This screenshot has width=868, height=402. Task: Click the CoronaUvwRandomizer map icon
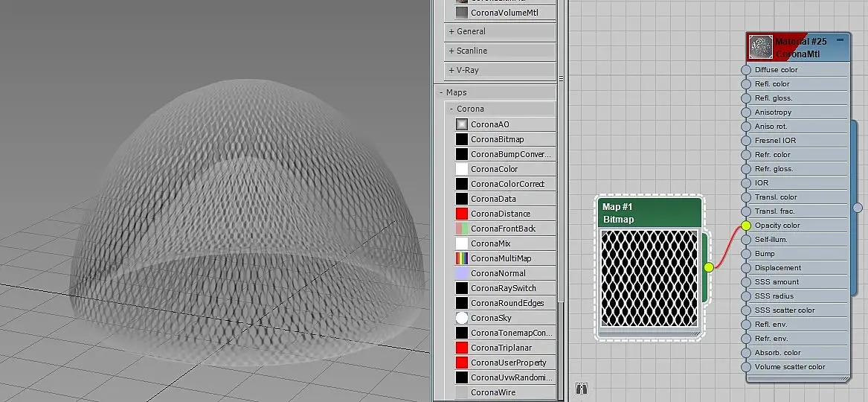click(x=462, y=377)
